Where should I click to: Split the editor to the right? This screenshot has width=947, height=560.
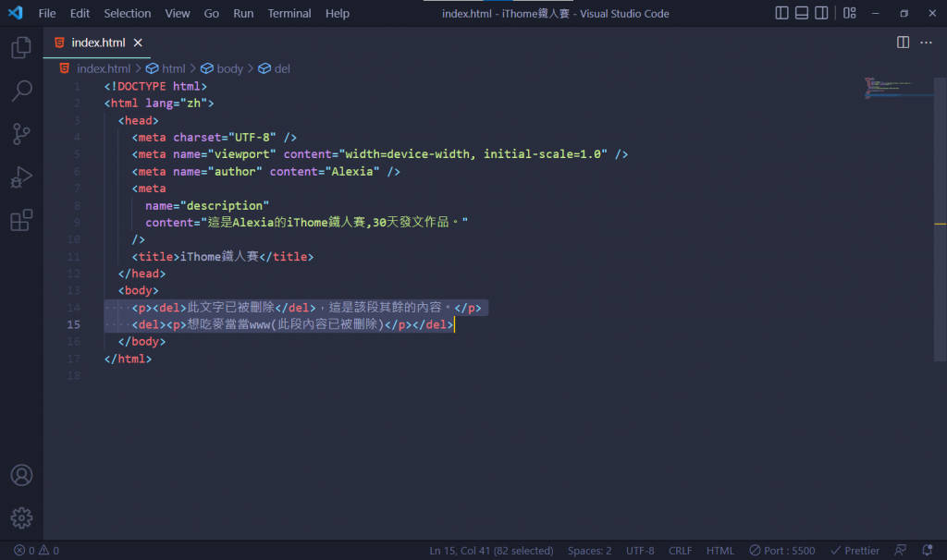[903, 43]
